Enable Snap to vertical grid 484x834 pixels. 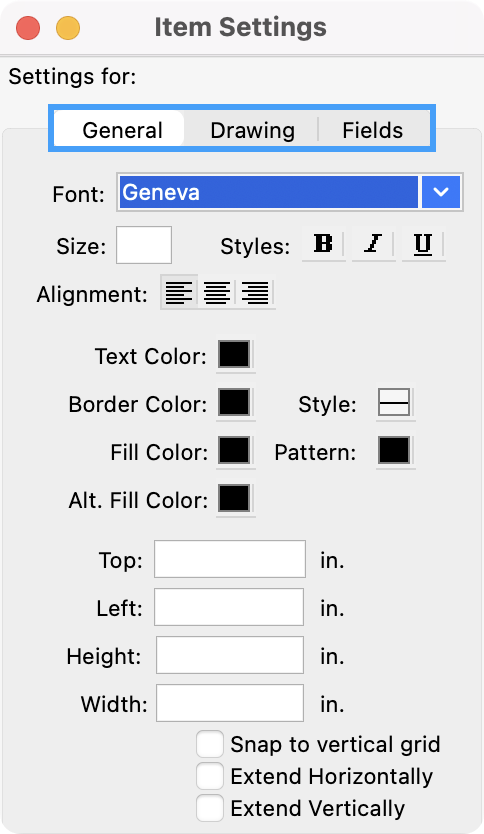[x=210, y=744]
